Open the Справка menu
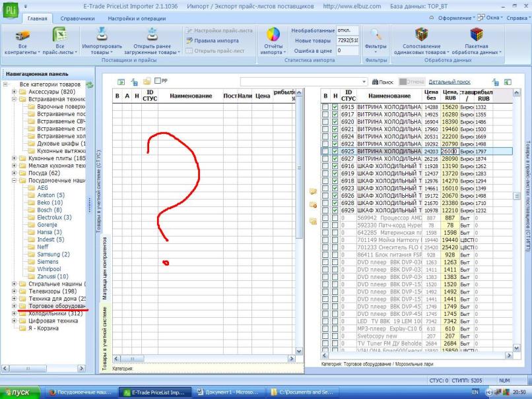Viewport: 532px width, 399px height. (517, 18)
